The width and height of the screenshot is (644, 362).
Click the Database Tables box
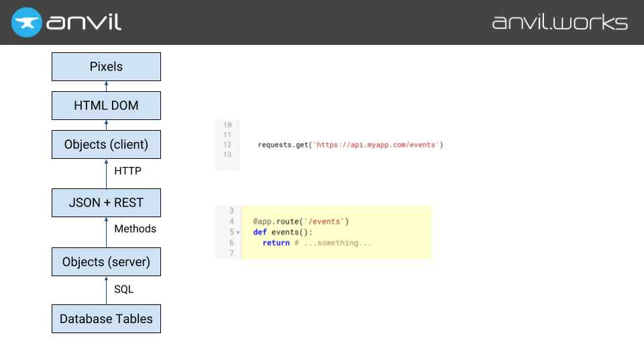point(106,319)
